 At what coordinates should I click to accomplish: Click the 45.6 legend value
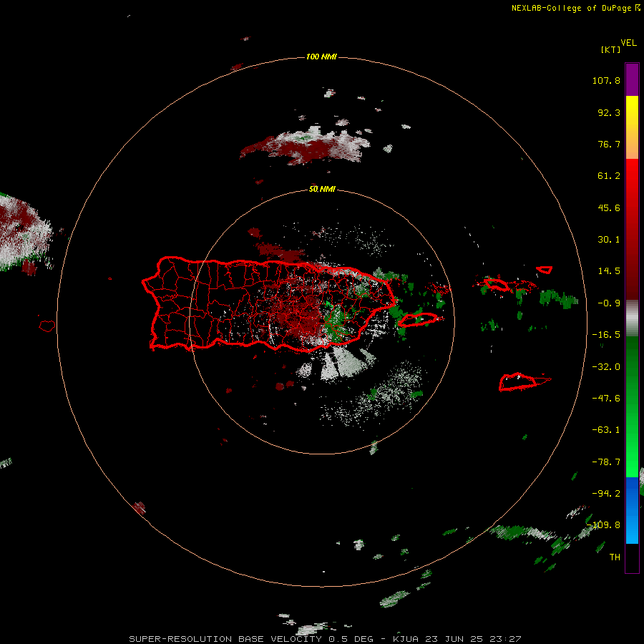tap(609, 208)
